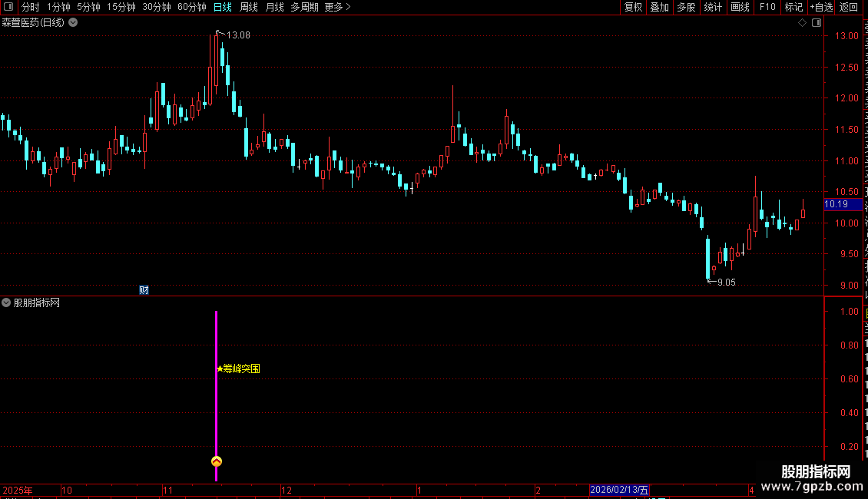Activate the 画线 drawing tool

740,7
